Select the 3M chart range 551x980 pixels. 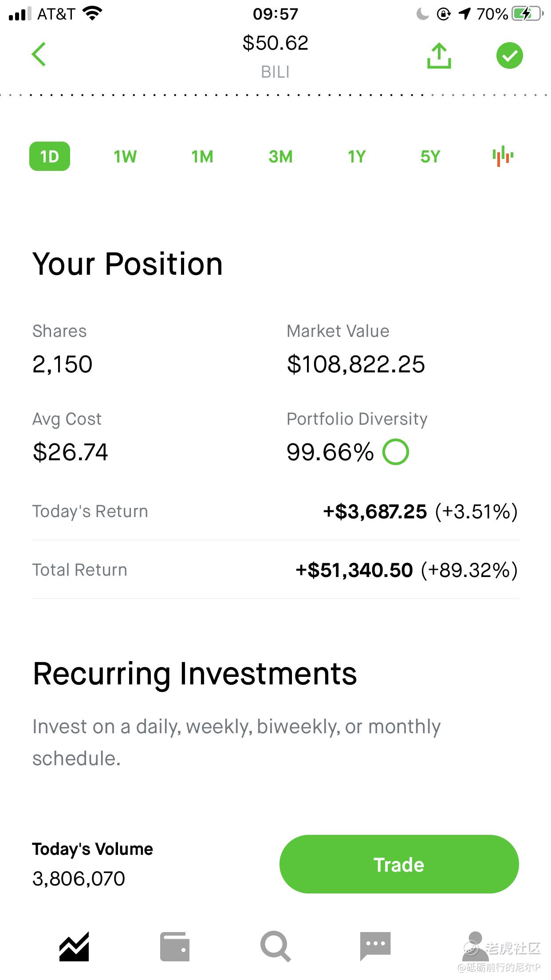[280, 157]
